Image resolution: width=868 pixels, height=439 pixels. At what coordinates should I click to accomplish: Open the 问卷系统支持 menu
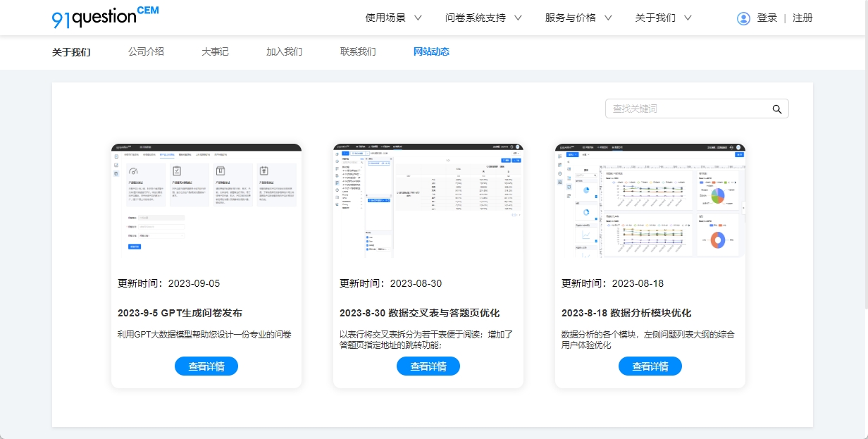click(476, 18)
